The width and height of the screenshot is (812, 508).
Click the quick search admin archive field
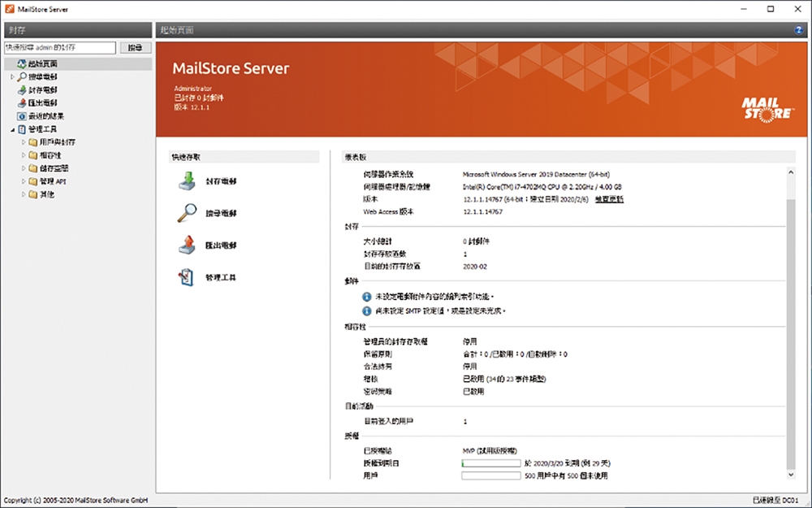[x=60, y=48]
